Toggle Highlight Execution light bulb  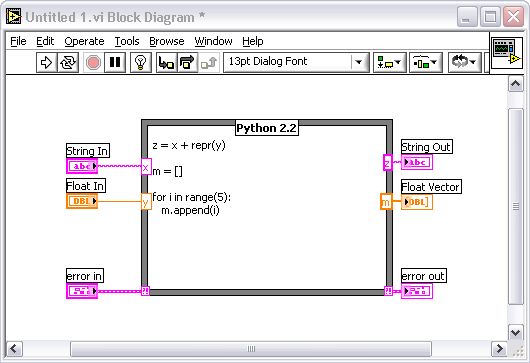[x=141, y=62]
